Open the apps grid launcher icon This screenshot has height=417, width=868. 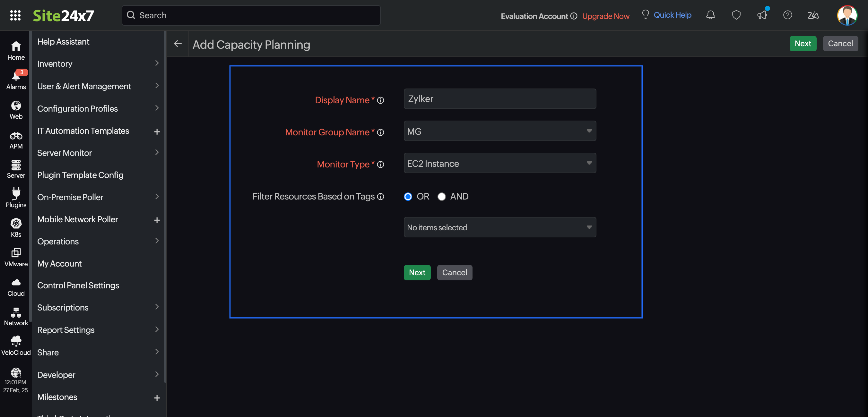click(x=15, y=15)
